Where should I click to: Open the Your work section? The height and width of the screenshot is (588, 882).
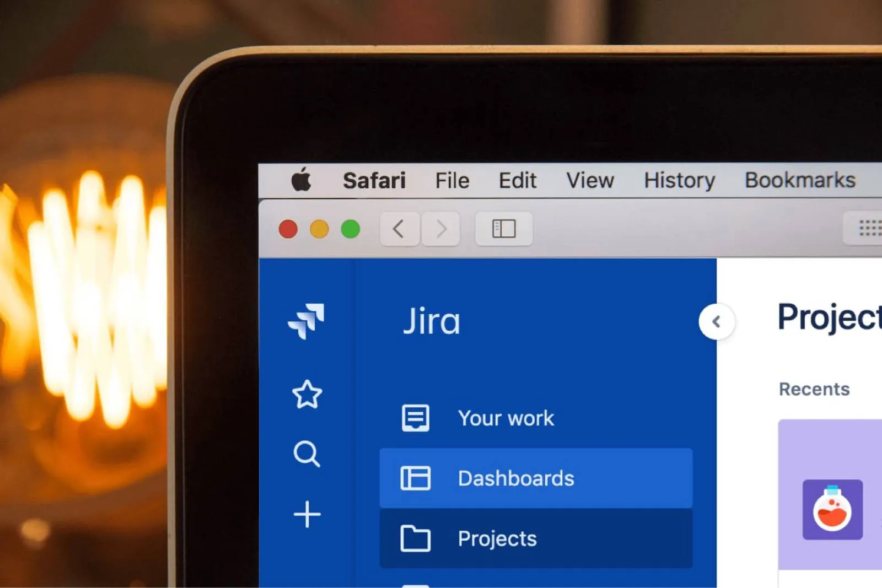click(x=506, y=418)
